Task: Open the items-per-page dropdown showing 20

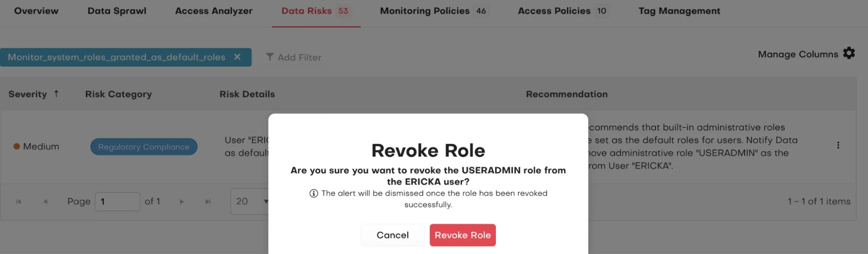Action: click(250, 201)
